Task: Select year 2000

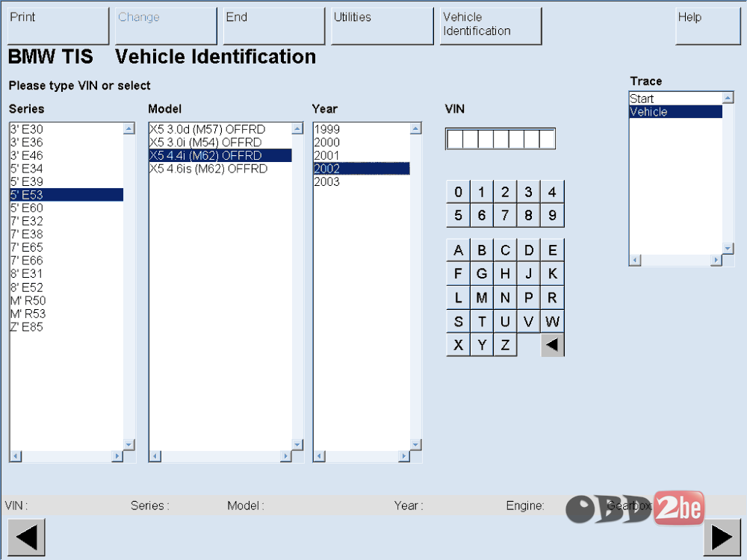Action: coord(362,143)
